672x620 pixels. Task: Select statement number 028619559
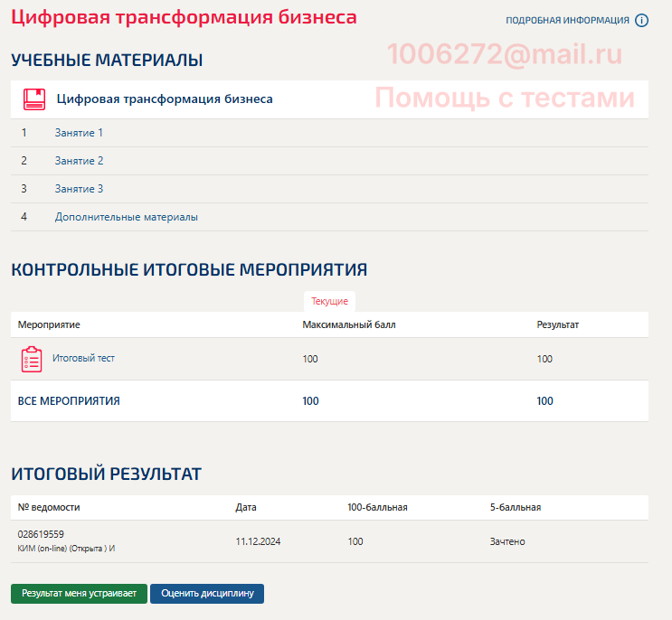(x=42, y=534)
